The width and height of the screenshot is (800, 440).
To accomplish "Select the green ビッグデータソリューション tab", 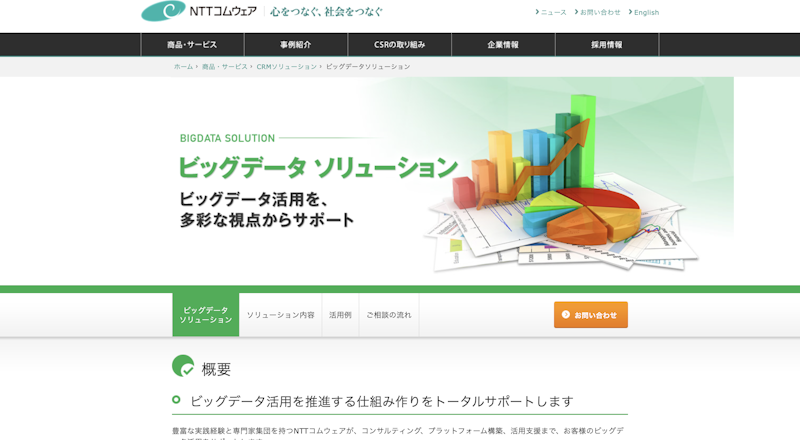I will coord(206,315).
